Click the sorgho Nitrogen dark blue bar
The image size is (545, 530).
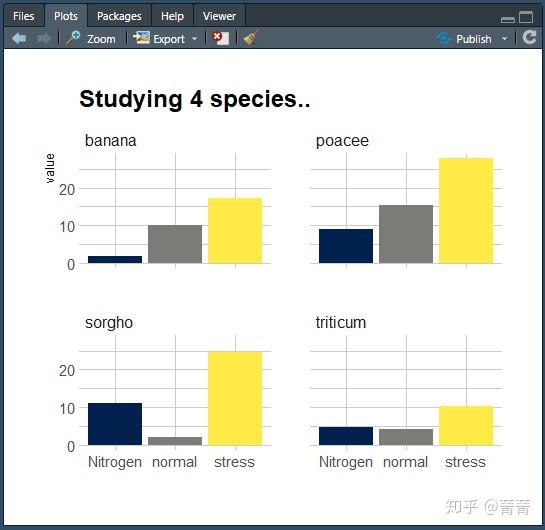[x=115, y=424]
